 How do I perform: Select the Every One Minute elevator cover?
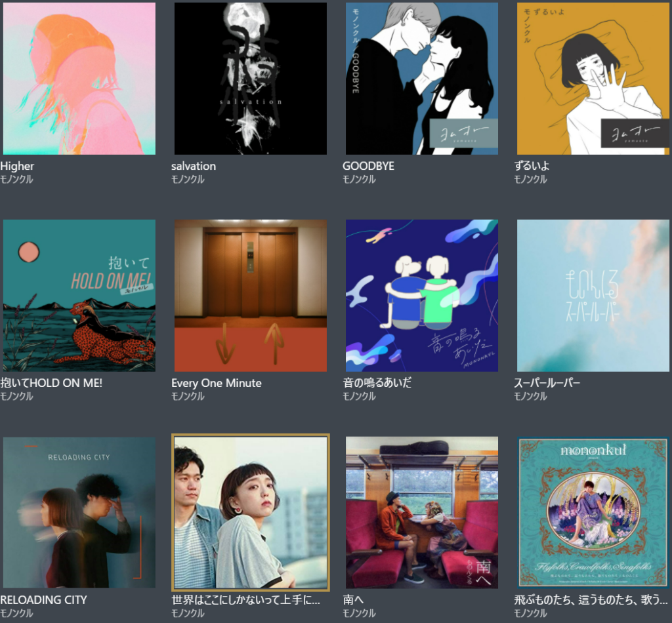(x=250, y=296)
